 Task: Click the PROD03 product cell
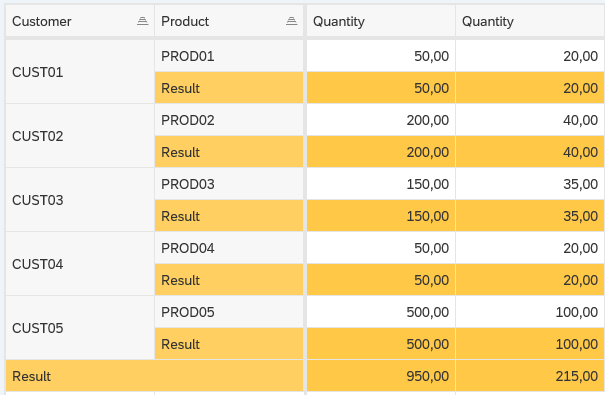click(x=229, y=184)
